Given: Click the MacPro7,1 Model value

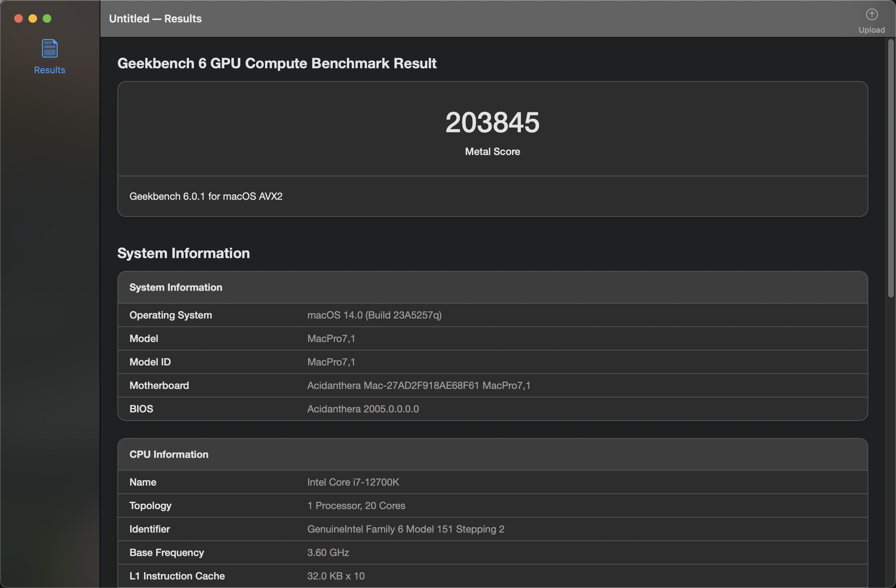Looking at the screenshot, I should [331, 338].
